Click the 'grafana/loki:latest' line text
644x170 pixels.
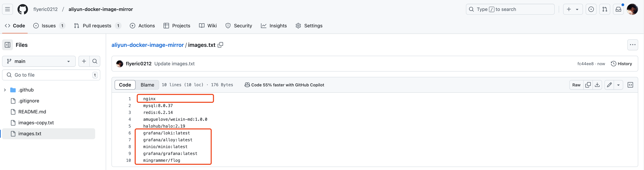(166, 133)
